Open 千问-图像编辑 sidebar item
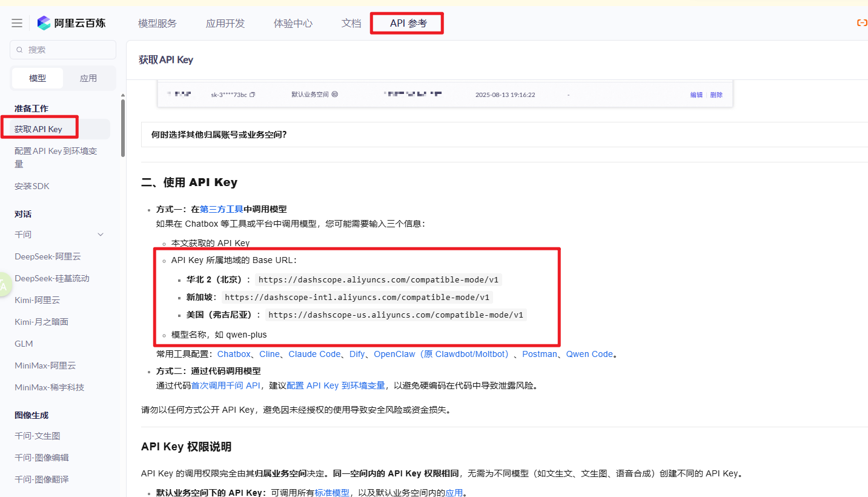 point(42,458)
